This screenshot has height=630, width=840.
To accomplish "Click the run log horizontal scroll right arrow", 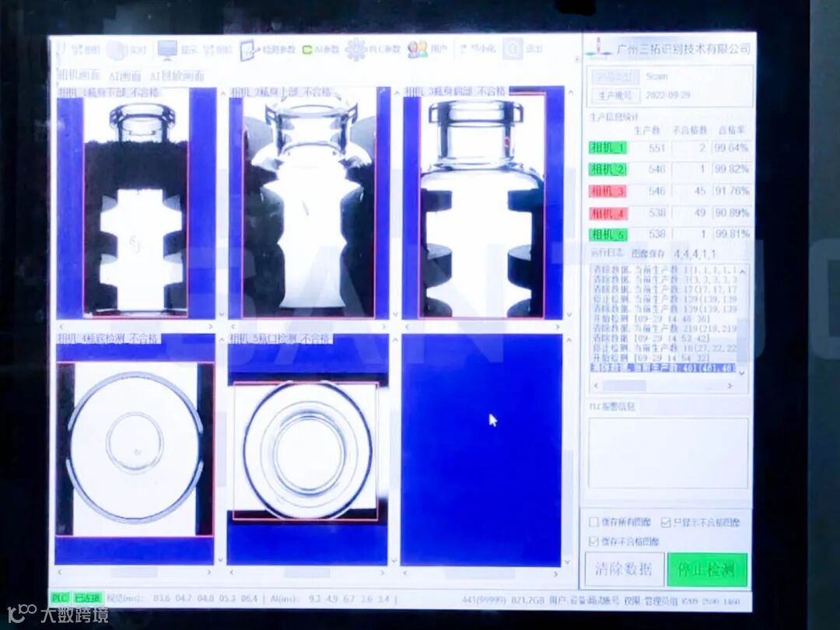I will (x=730, y=386).
